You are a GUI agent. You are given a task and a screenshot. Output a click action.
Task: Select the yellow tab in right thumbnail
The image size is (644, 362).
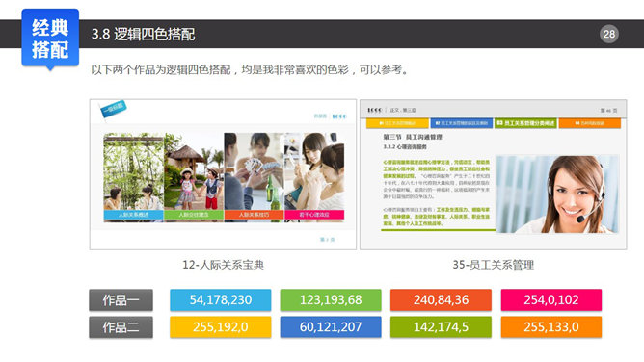[397, 123]
